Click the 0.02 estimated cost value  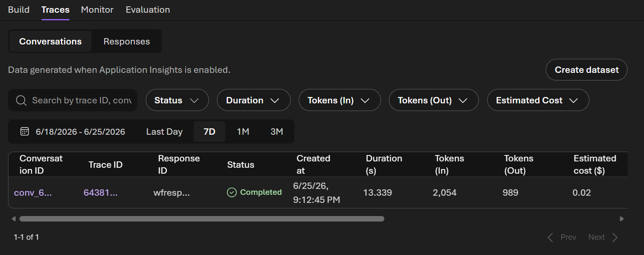point(582,193)
